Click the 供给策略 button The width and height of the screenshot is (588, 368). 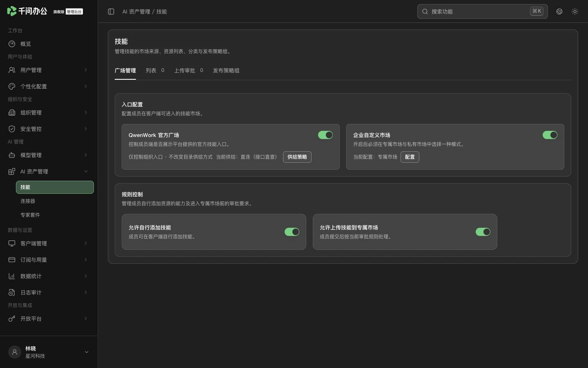pos(297,157)
